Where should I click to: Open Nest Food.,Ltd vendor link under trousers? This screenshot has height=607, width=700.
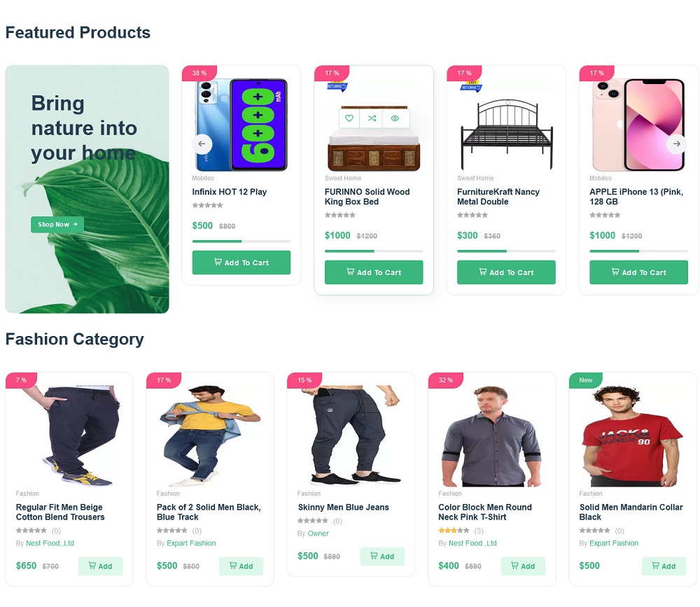click(x=50, y=543)
